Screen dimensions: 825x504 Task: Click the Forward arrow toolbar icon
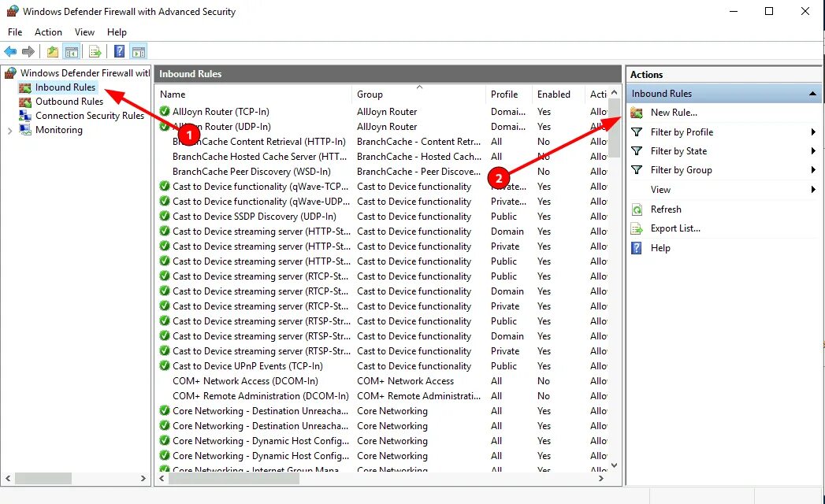(x=28, y=51)
